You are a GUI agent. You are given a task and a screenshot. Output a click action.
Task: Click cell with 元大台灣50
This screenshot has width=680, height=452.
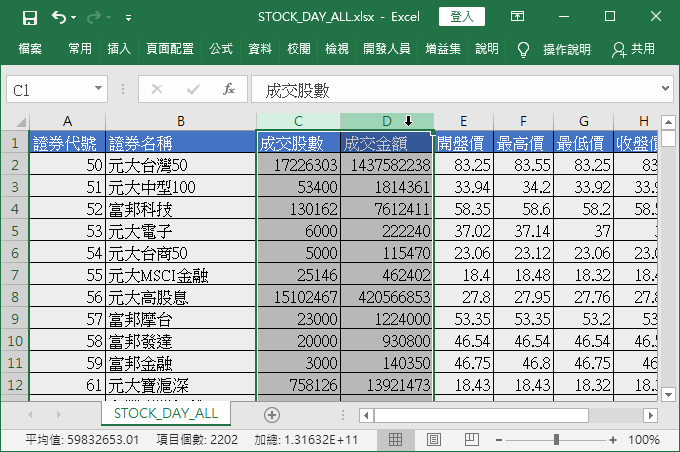181,165
